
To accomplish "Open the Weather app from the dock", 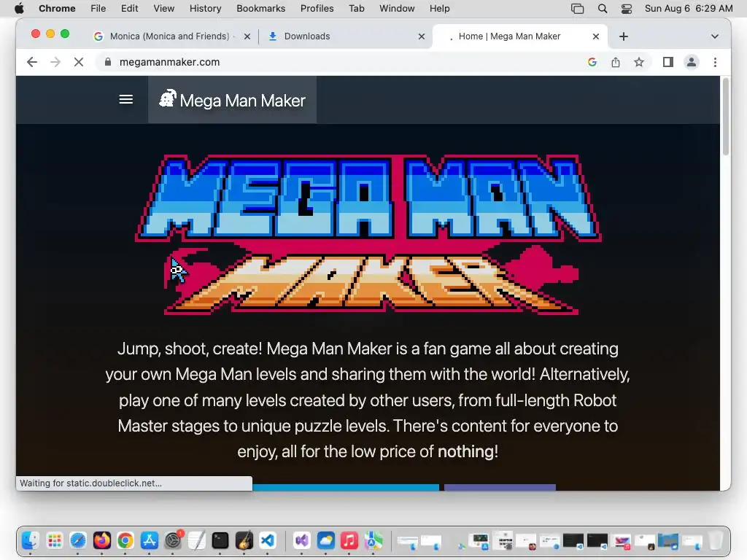I will (325, 541).
